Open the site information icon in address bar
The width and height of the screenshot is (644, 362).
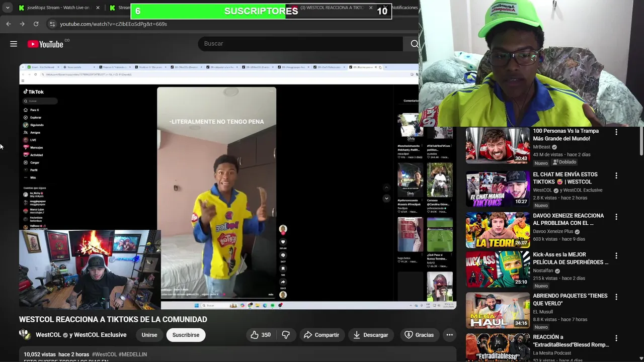52,24
